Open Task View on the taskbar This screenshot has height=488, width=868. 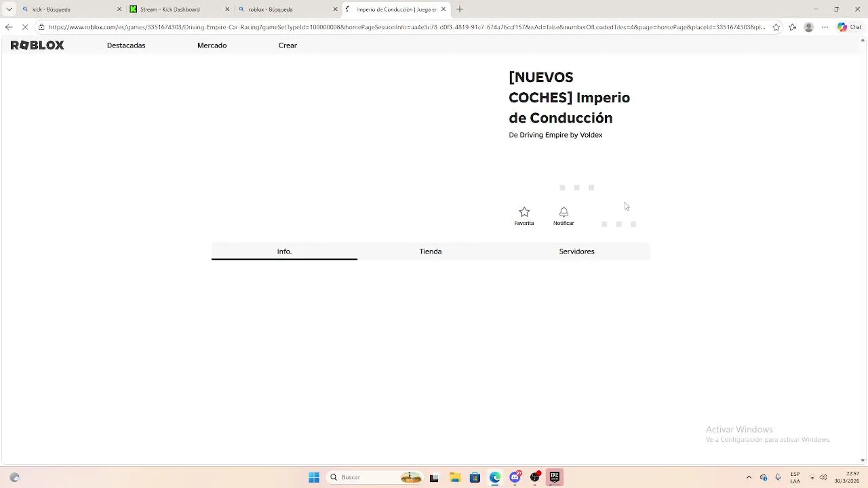[x=434, y=477]
